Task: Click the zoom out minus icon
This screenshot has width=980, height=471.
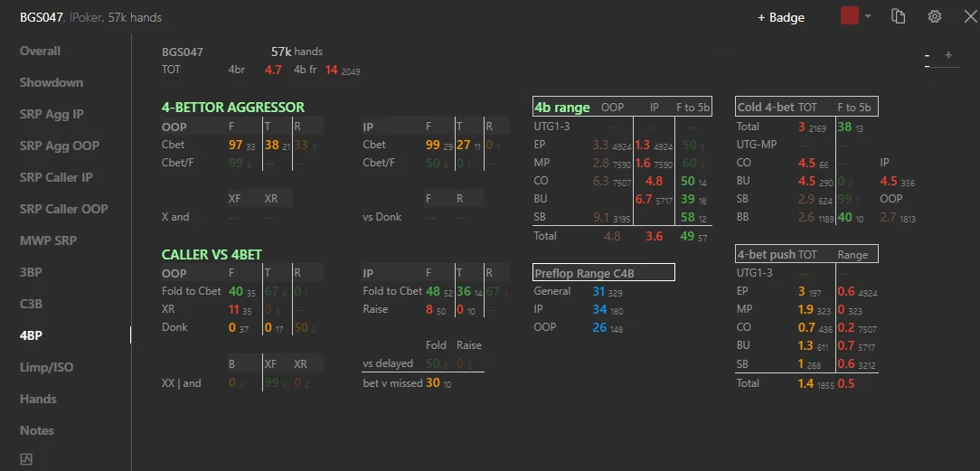Action: click(927, 55)
